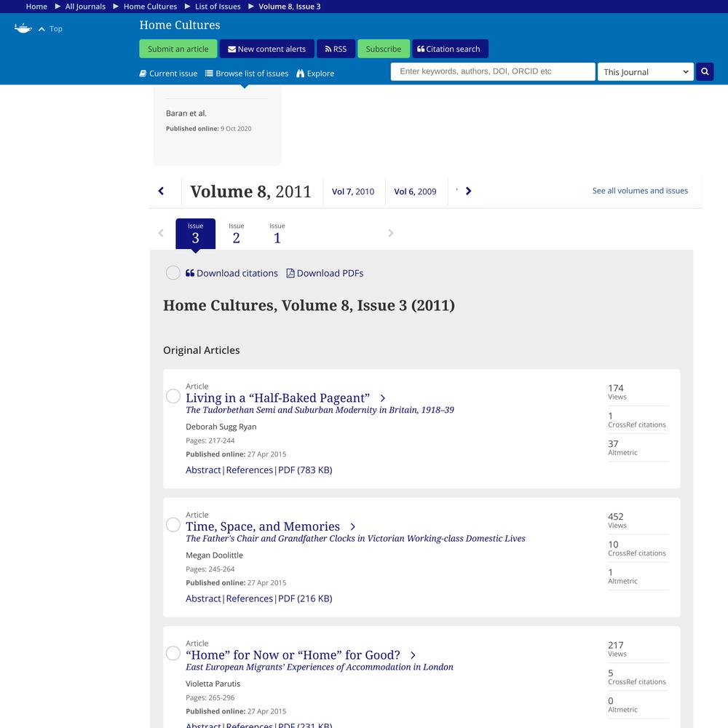This screenshot has height=728, width=728.
Task: Toggle select-all articles checkbox
Action: [173, 272]
